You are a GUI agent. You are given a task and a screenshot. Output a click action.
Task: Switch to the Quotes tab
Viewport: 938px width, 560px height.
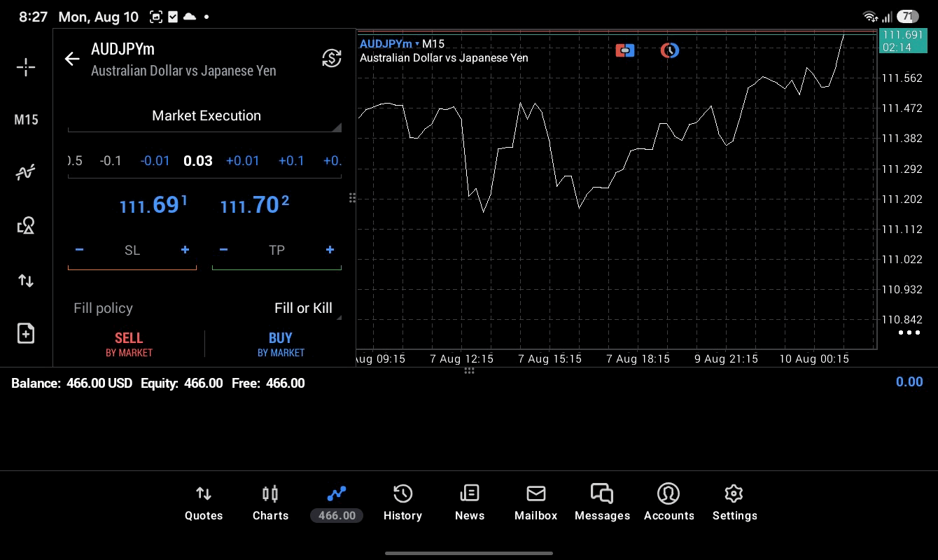pos(204,503)
